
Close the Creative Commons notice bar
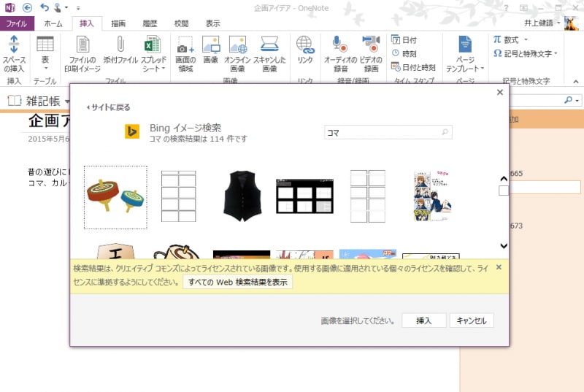pyautogui.click(x=499, y=267)
